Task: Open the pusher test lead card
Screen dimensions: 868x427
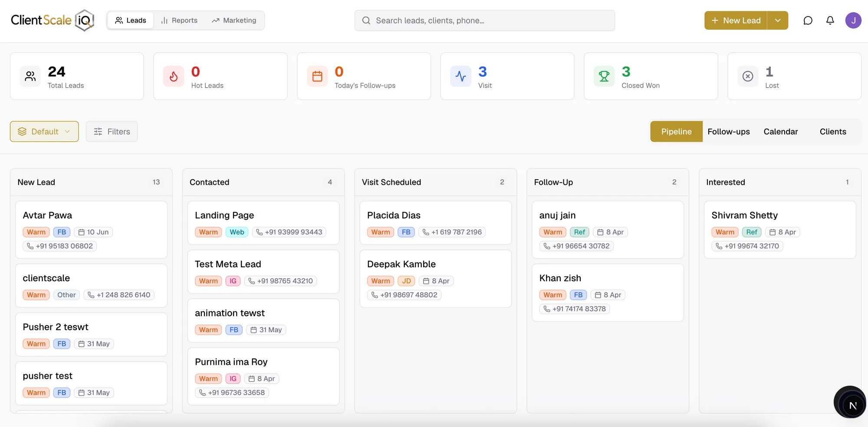Action: point(91,383)
